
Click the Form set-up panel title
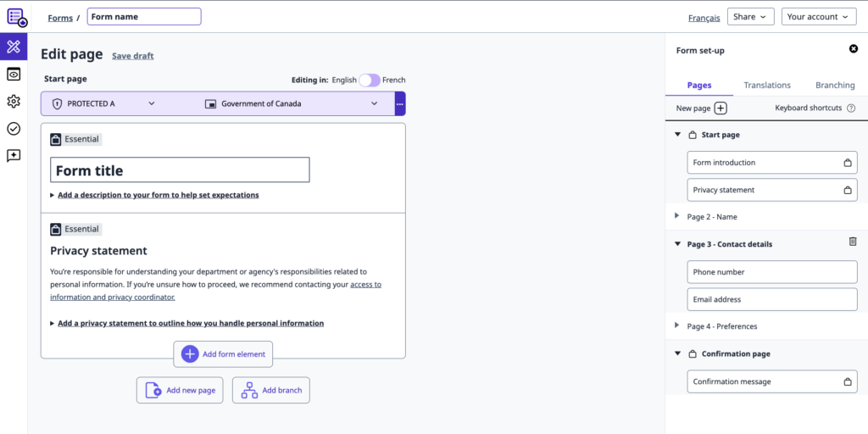tap(700, 51)
